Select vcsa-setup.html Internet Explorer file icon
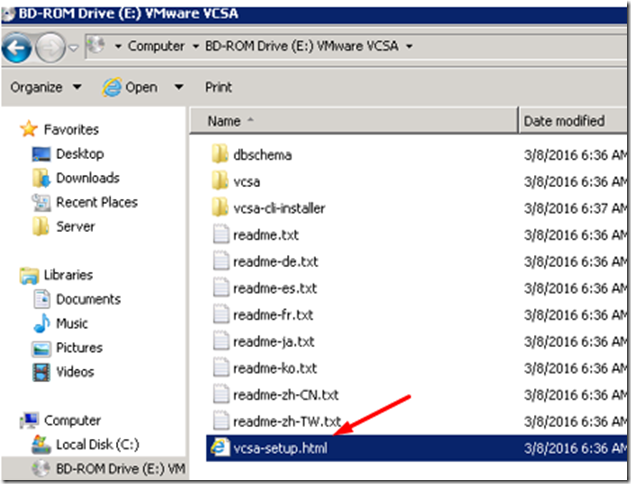The height and width of the screenshot is (484, 631). pyautogui.click(x=220, y=447)
